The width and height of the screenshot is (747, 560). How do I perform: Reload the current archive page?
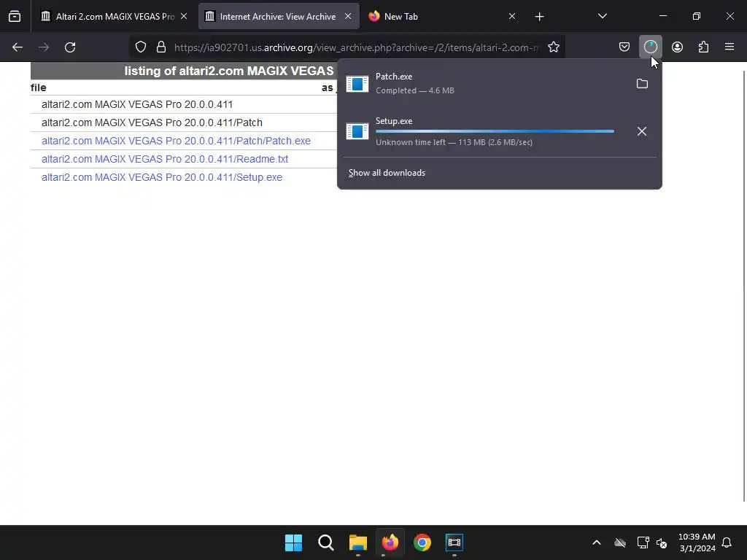click(70, 47)
